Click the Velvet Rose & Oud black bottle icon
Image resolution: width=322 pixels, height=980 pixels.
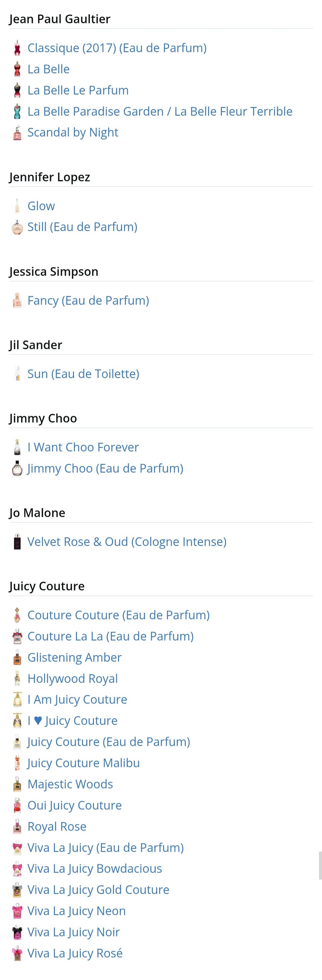click(x=17, y=542)
